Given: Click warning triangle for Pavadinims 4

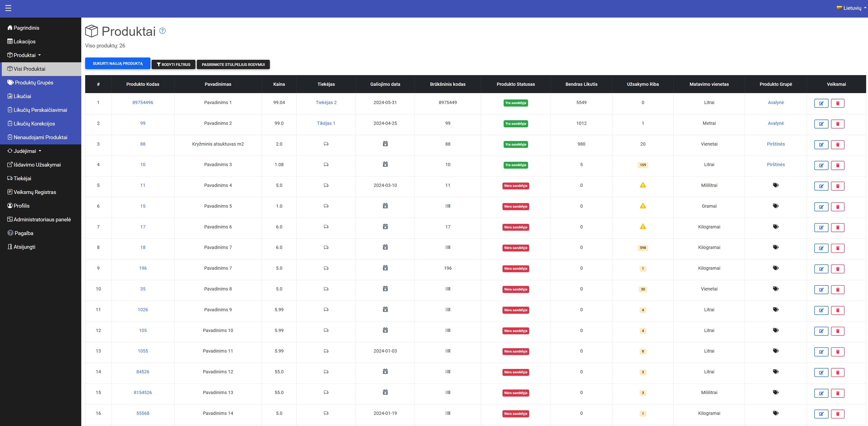Looking at the screenshot, I should [x=643, y=185].
